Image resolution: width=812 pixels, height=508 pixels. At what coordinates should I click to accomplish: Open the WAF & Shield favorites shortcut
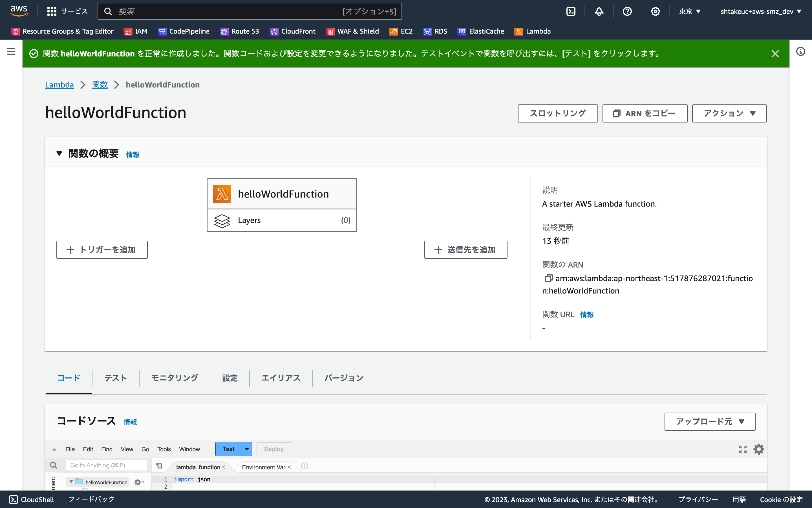point(352,31)
